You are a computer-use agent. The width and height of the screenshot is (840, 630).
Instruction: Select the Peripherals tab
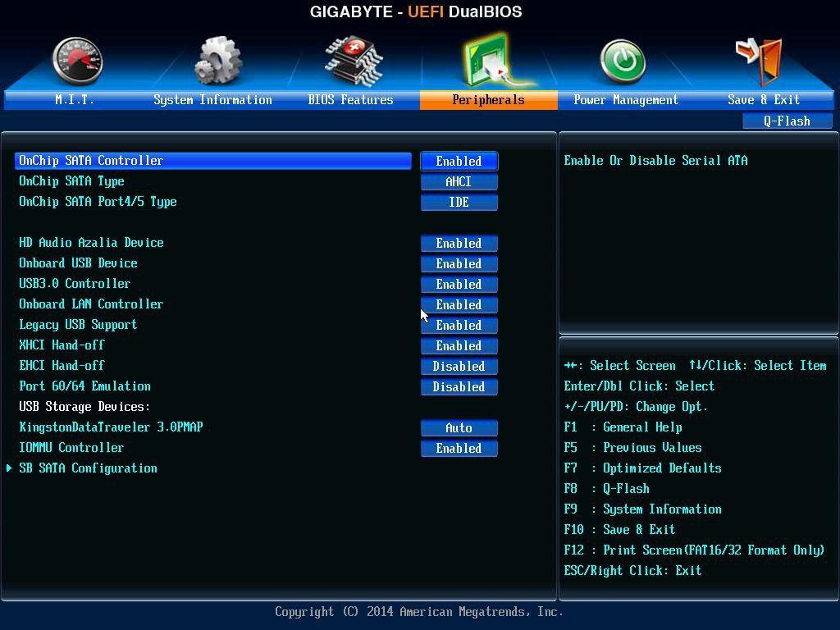pyautogui.click(x=489, y=99)
